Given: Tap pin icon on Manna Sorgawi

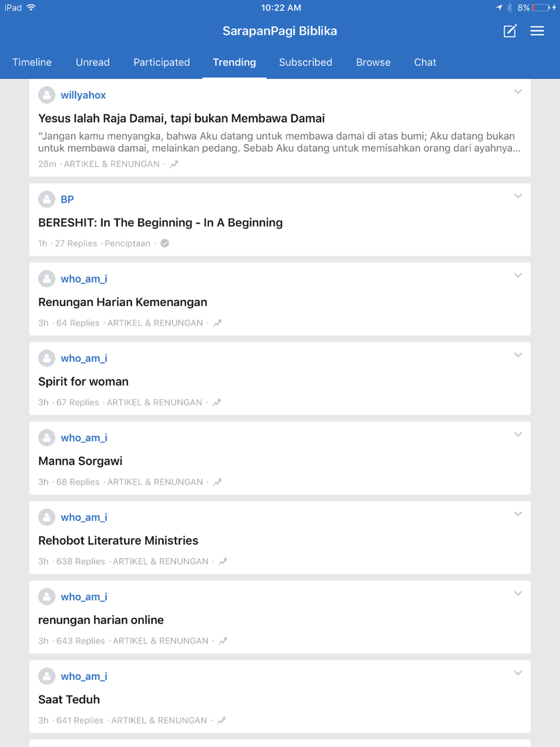Looking at the screenshot, I should [x=218, y=482].
